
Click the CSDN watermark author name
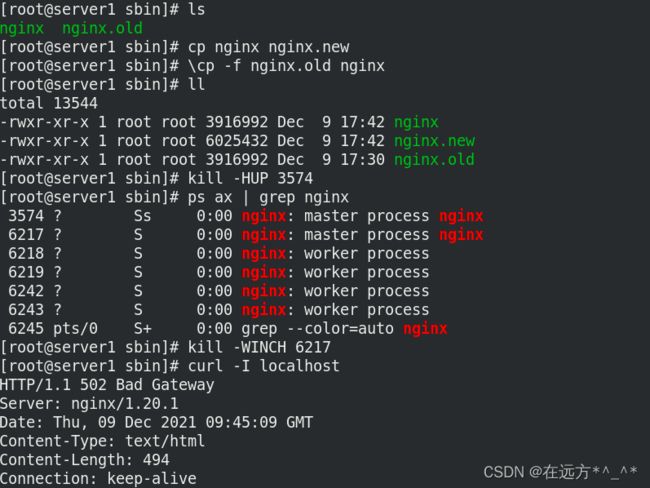(x=590, y=472)
